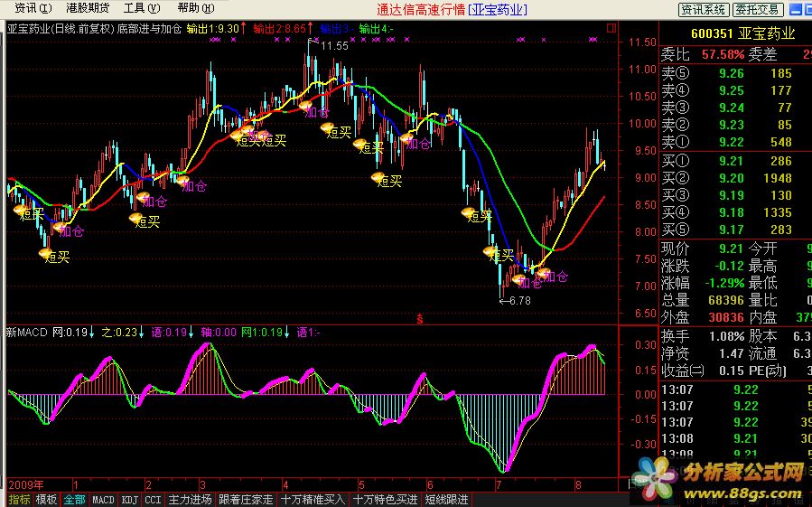Click the 卖① row price 9.22
This screenshot has width=812, height=507.
[x=732, y=142]
